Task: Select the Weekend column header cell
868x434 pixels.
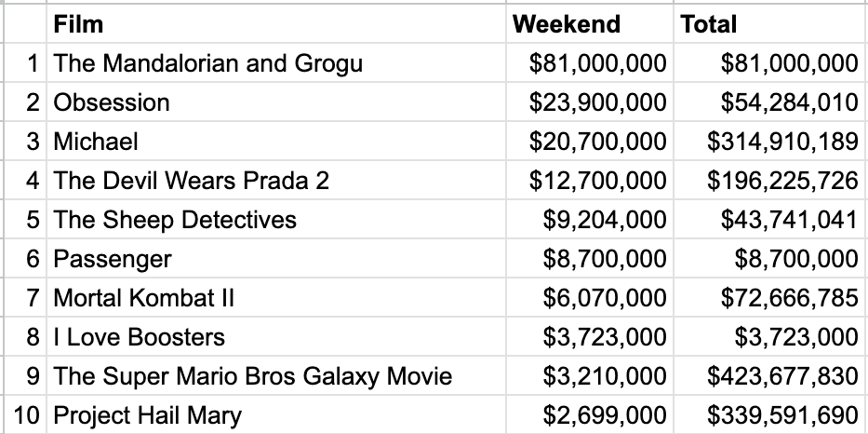Action: point(590,24)
